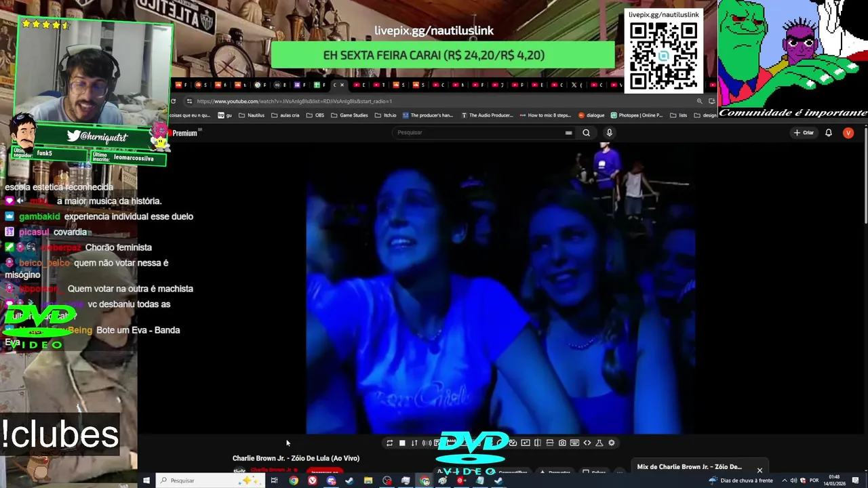This screenshot has height=488, width=868.
Task: Click the picture-in-picture icon below video
Action: pos(526,443)
